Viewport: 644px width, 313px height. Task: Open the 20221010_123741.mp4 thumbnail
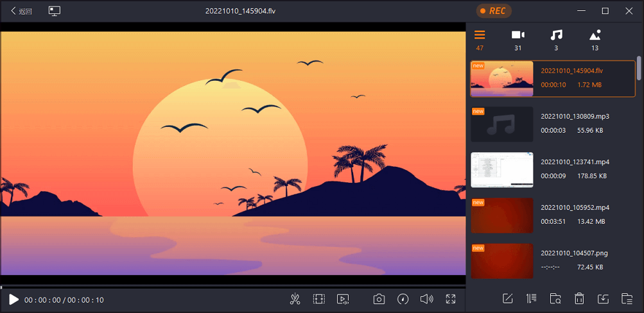tap(501, 169)
